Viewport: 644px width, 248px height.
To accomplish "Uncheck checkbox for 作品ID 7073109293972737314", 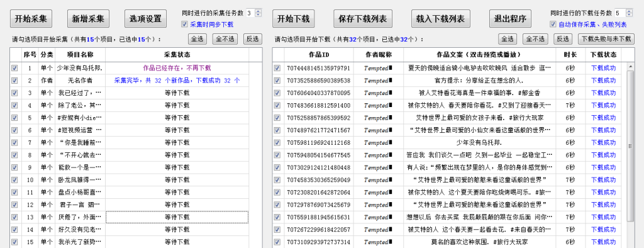I will point(277,242).
